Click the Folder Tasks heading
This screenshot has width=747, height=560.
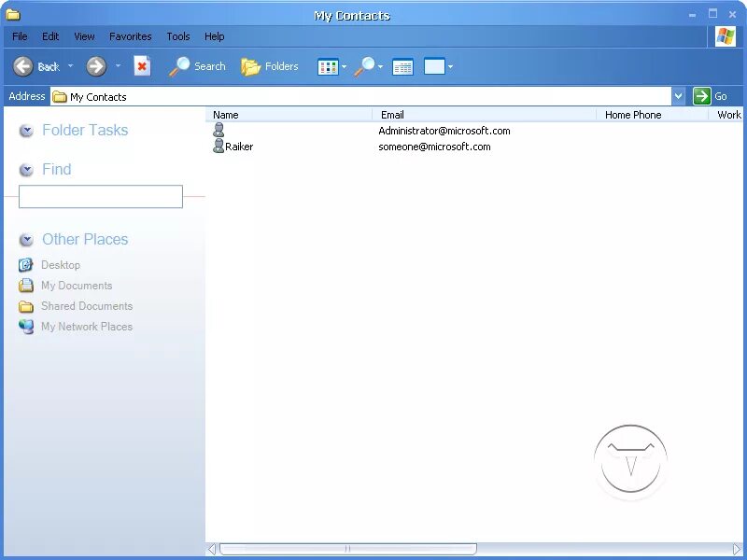tap(85, 130)
